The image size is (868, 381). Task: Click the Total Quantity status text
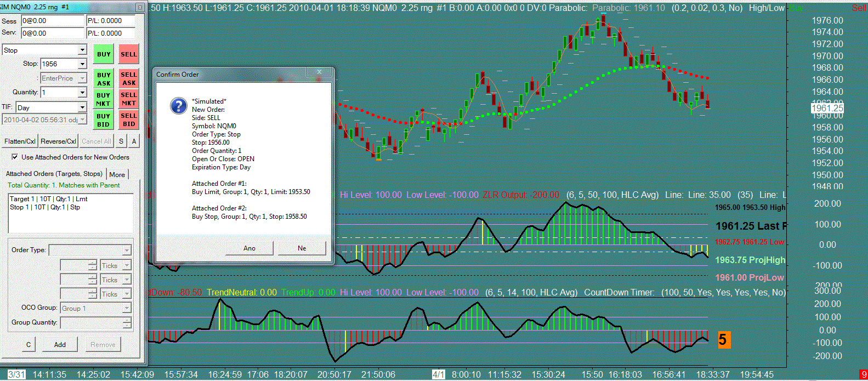[64, 185]
